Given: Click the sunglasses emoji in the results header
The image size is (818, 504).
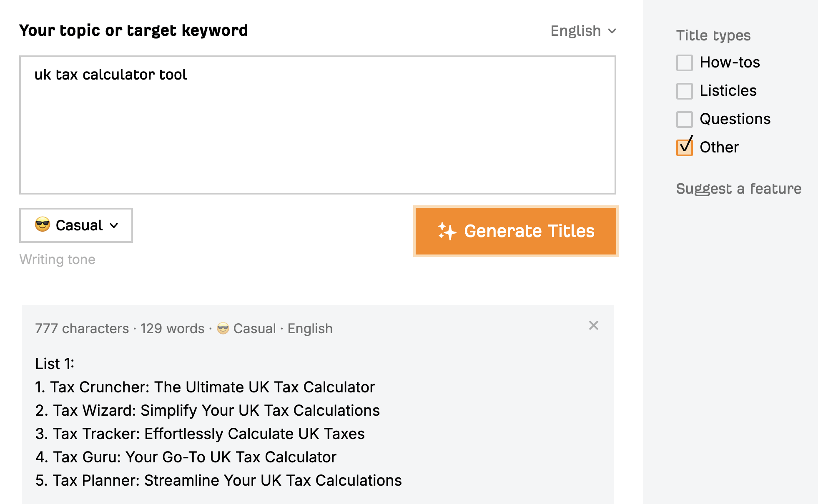Looking at the screenshot, I should (x=223, y=328).
